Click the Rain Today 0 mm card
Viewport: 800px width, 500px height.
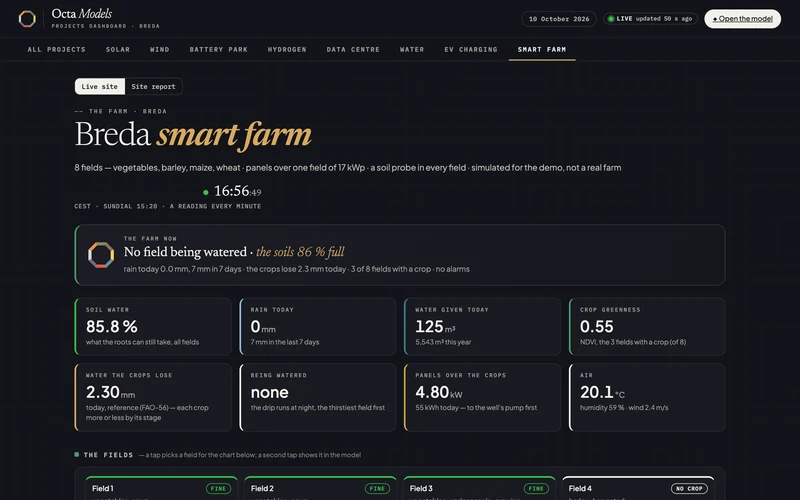[x=318, y=327]
